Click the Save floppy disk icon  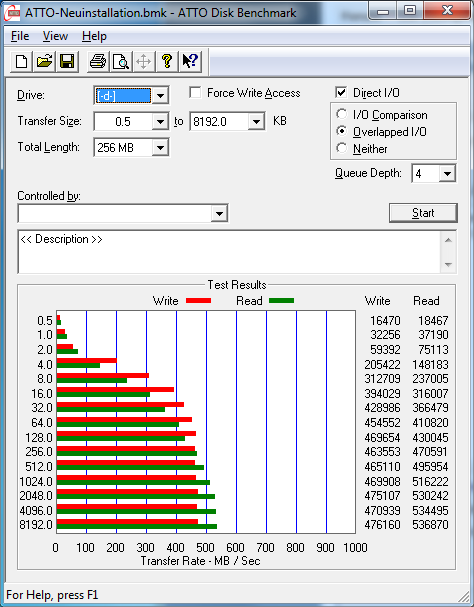point(67,62)
